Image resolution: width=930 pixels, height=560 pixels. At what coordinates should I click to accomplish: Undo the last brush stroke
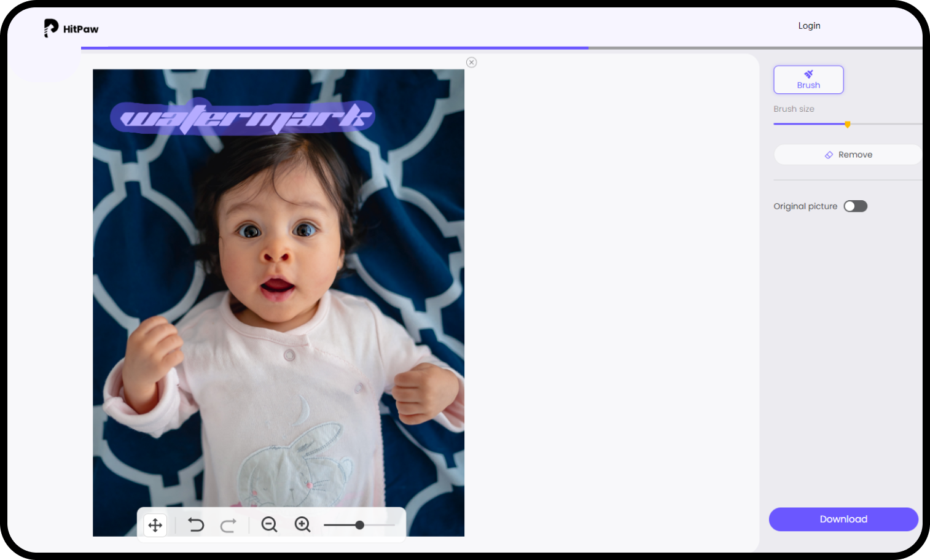(x=195, y=525)
